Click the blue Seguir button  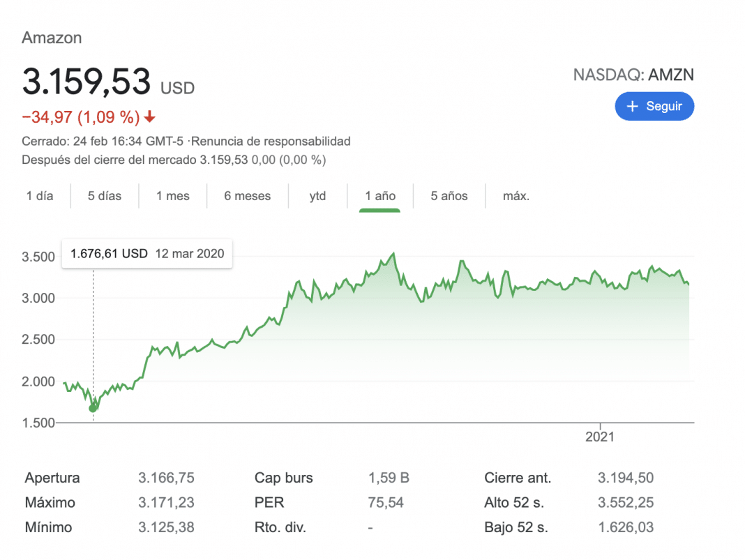coord(654,106)
